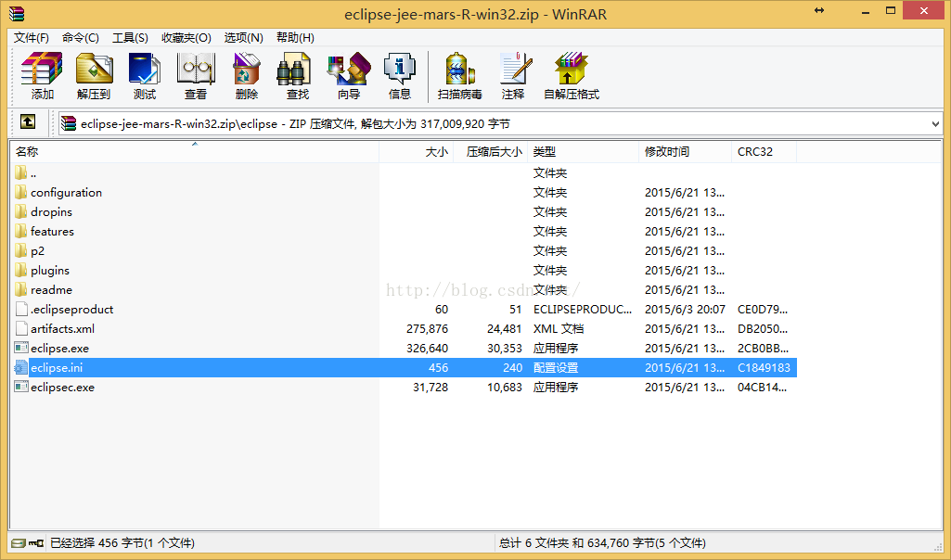The width and height of the screenshot is (951, 560).
Task: Select the readme folder icon
Action: pos(20,289)
